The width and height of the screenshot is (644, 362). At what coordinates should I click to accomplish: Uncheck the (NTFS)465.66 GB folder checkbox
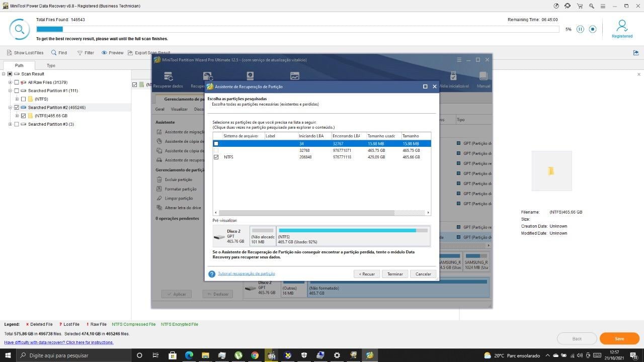pos(23,116)
